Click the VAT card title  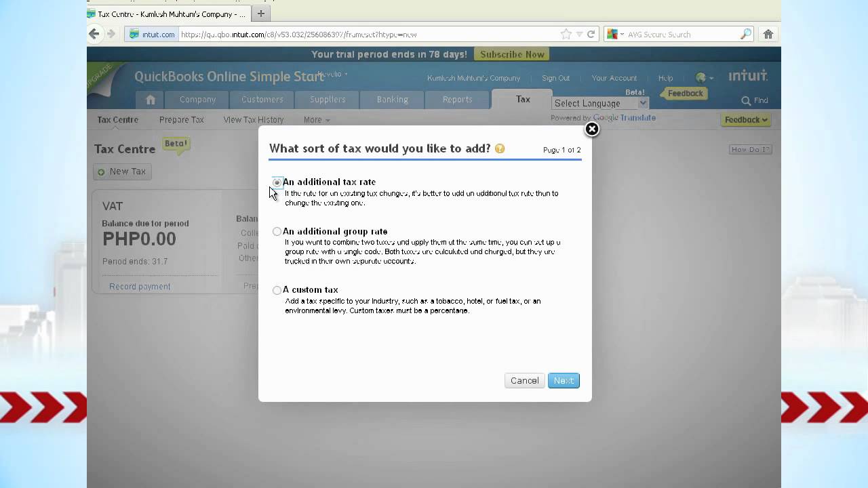pyautogui.click(x=113, y=206)
